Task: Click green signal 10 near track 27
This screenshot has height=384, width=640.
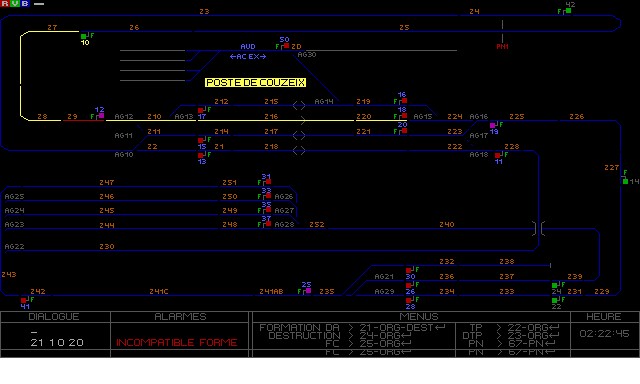Action: coord(83,36)
